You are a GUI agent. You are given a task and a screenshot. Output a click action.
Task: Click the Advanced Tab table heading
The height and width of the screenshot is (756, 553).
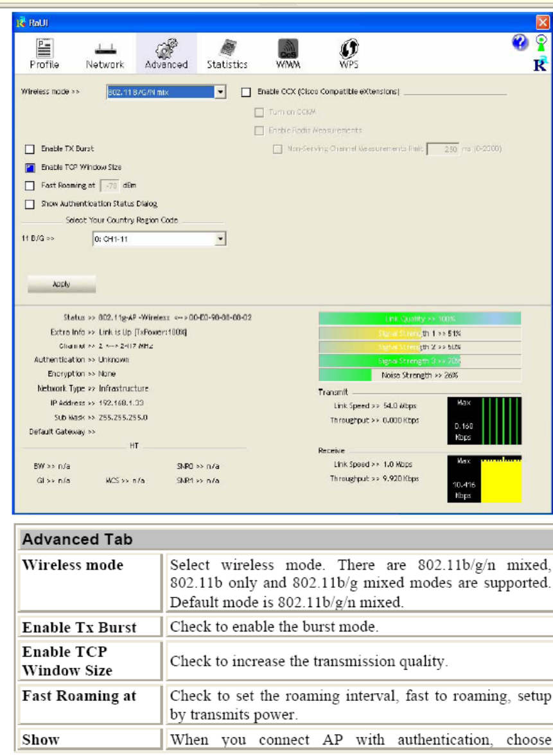tap(77, 539)
